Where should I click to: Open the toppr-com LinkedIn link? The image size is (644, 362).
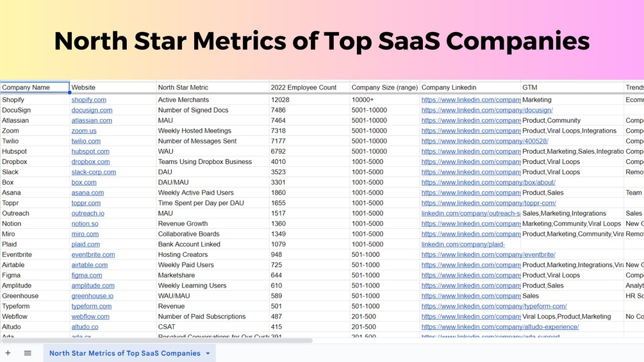coord(489,202)
